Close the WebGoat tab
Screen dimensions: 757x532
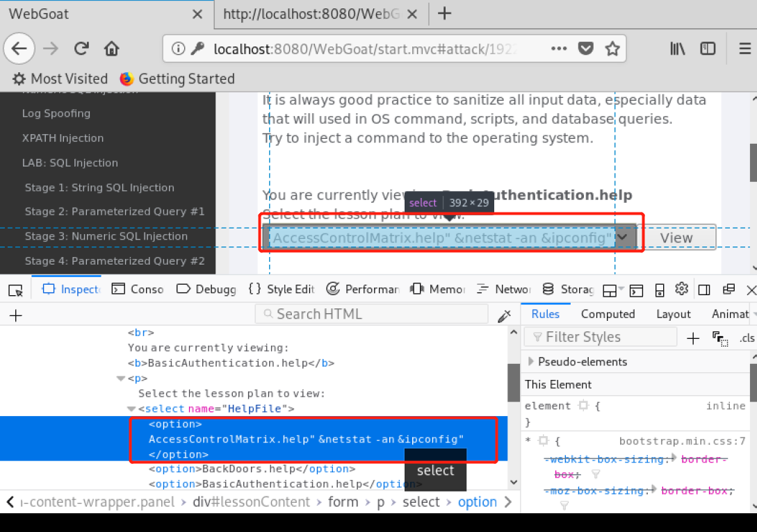coord(197,15)
